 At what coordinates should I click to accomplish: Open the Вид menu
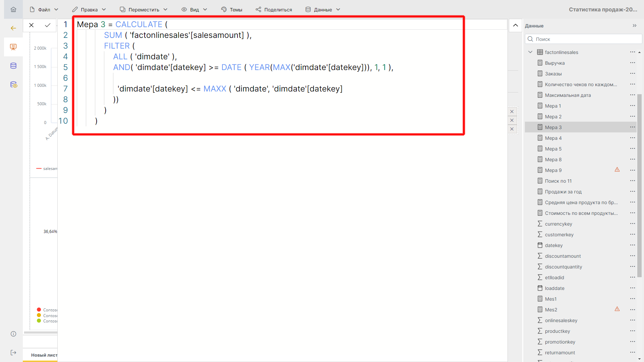coord(195,9)
